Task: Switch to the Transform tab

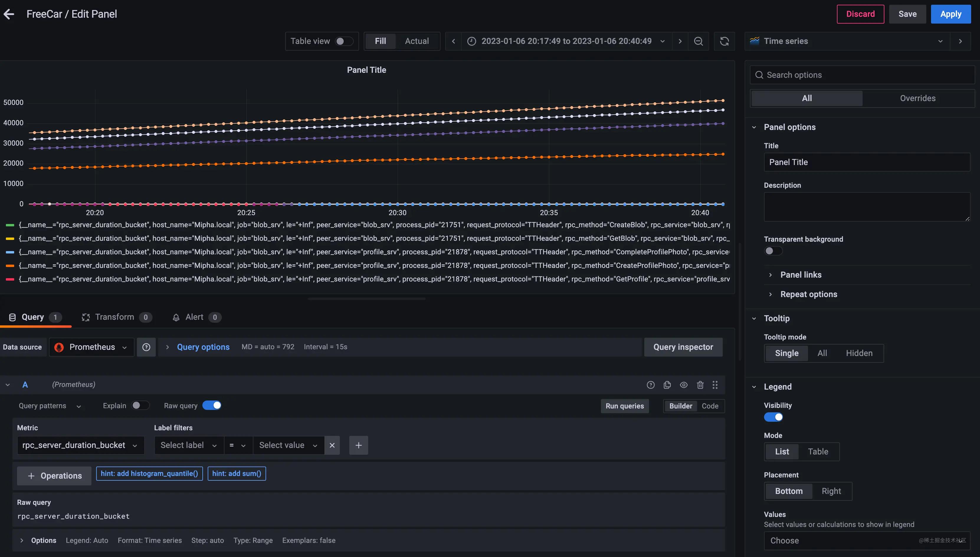Action: tap(114, 317)
